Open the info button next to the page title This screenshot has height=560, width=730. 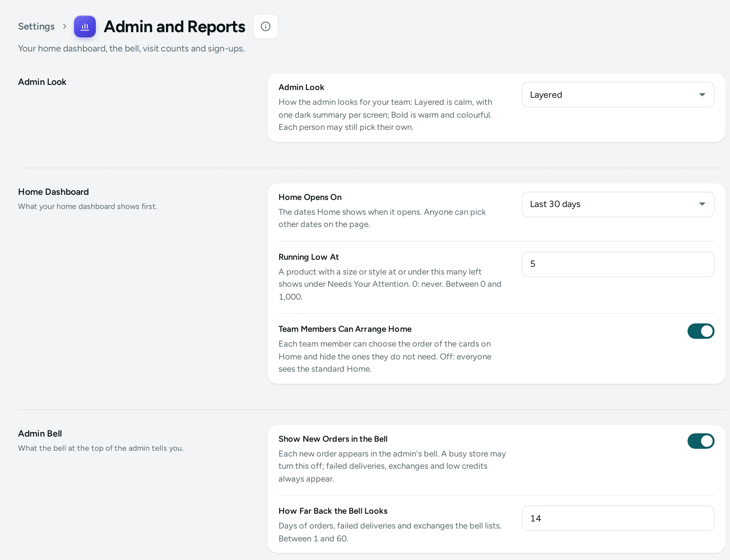click(x=265, y=26)
